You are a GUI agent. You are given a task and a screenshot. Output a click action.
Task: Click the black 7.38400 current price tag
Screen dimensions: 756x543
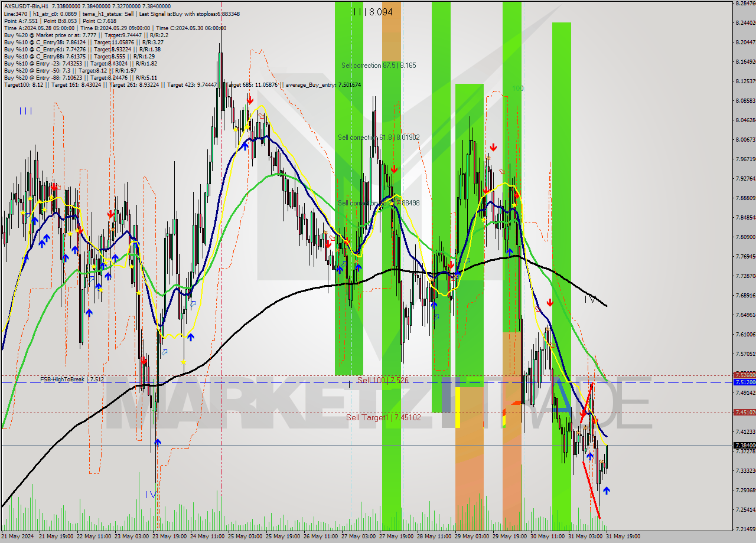(744, 445)
